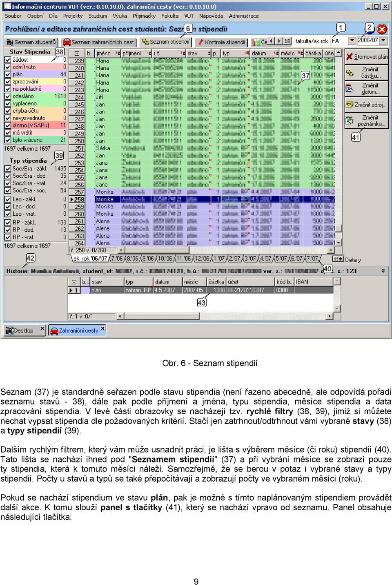Toggle the RP - zákl. type filter

8,223
